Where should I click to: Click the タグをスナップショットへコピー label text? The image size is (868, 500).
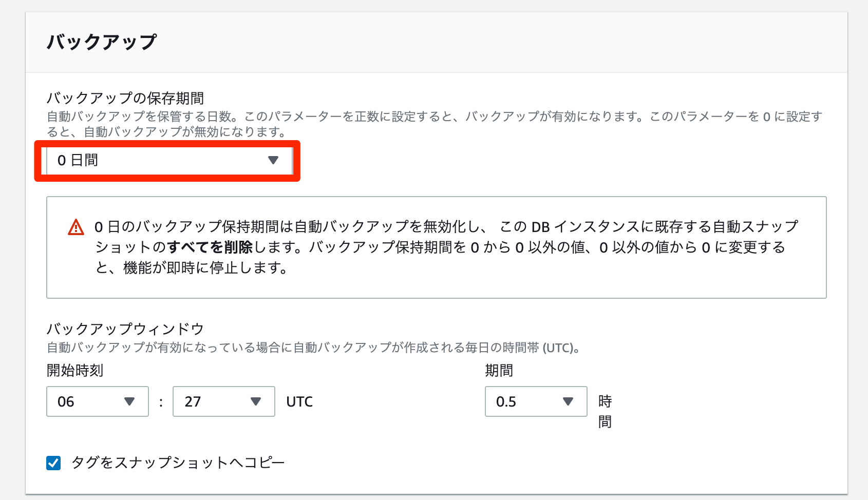178,463
